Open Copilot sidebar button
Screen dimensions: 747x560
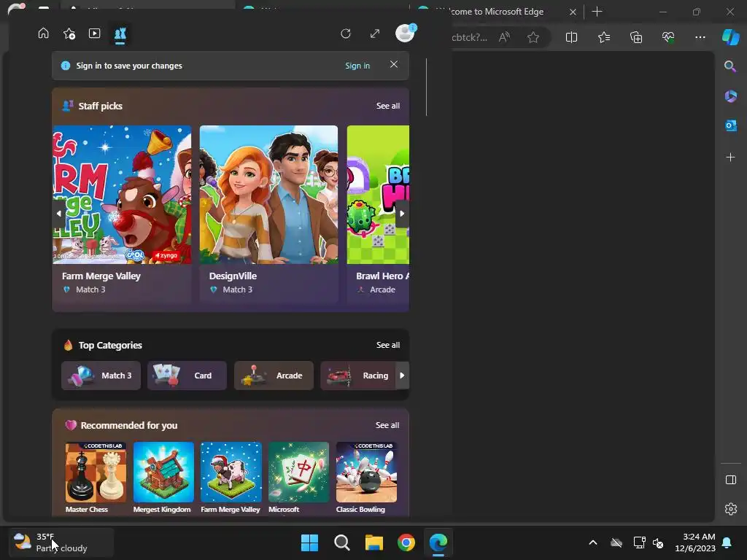coord(730,37)
